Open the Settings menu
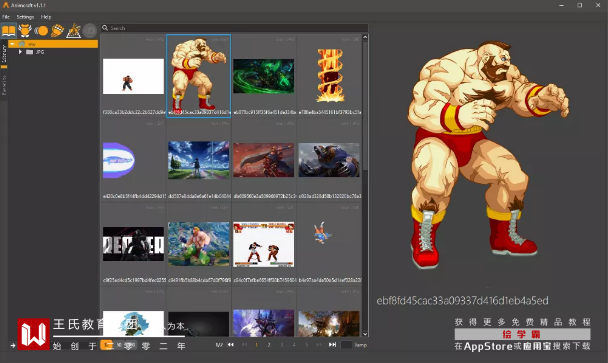608x363 pixels. (25, 17)
